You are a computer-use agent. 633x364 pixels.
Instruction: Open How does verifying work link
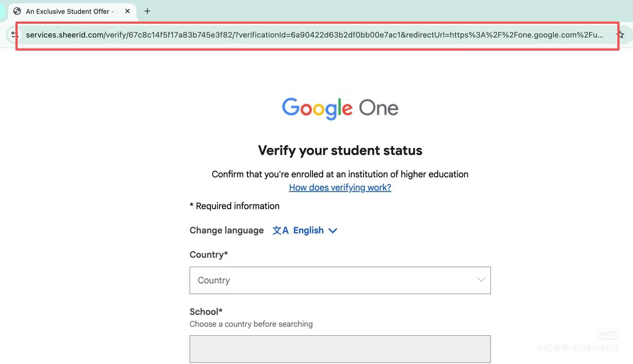tap(340, 188)
